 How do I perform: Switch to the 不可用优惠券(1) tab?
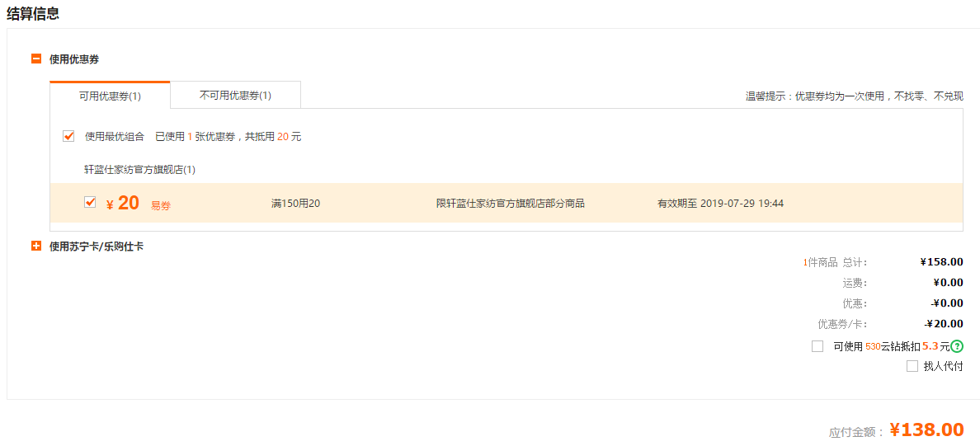click(235, 95)
